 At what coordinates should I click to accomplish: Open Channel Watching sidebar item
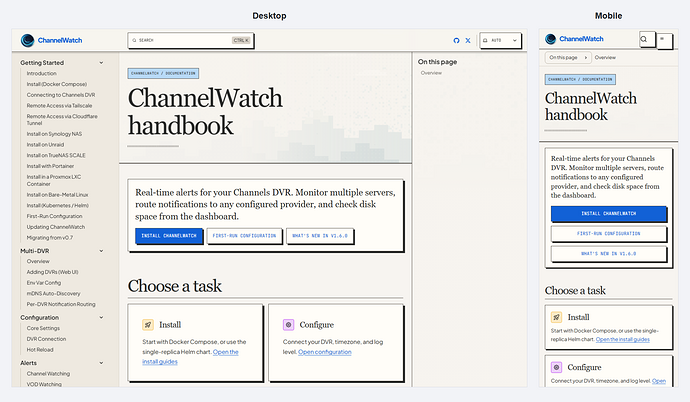coord(48,374)
